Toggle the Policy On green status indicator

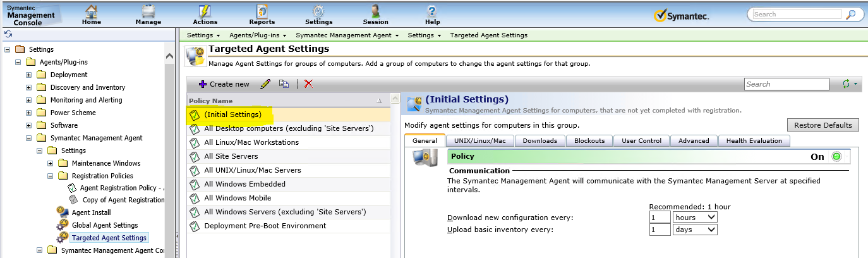[x=837, y=157]
